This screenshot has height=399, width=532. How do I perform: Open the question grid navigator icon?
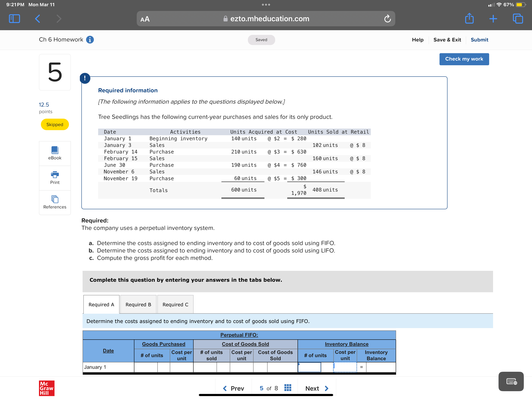[x=288, y=388]
